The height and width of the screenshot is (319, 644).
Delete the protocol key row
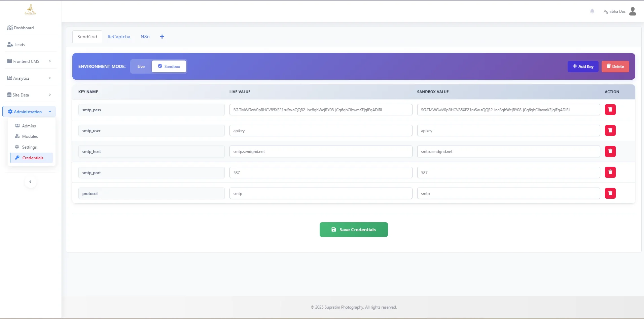(x=610, y=193)
